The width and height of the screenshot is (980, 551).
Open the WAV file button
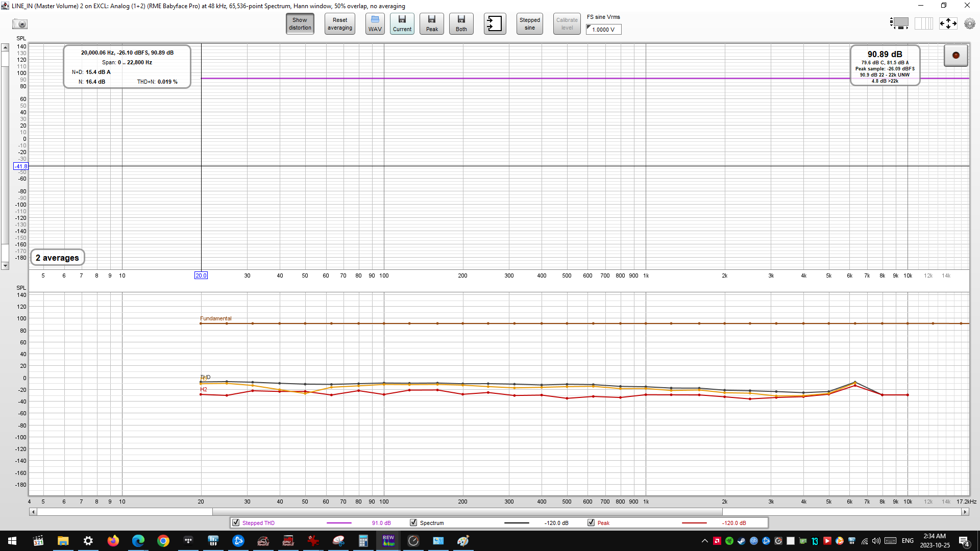[x=375, y=24]
